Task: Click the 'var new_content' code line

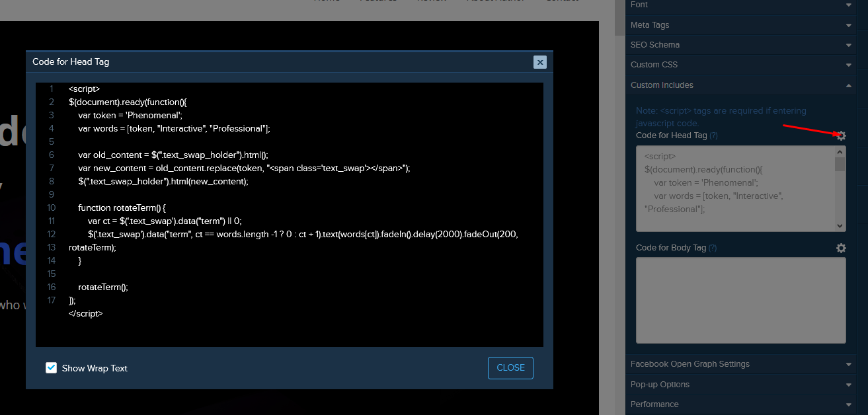Action: click(244, 168)
